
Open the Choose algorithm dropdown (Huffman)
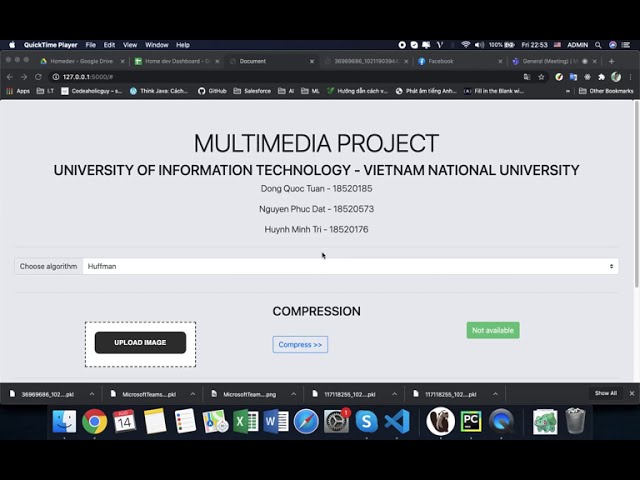coord(350,266)
